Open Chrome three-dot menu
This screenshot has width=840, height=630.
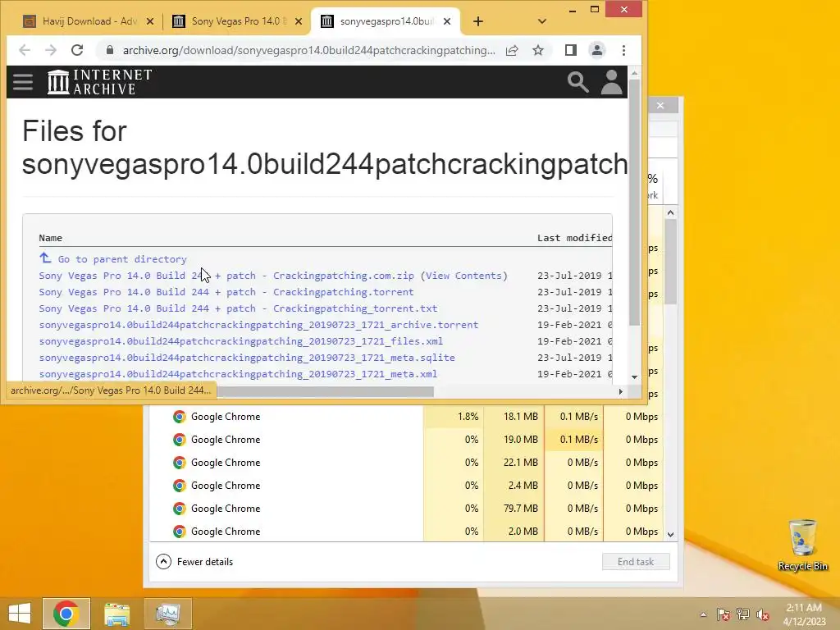coord(623,50)
